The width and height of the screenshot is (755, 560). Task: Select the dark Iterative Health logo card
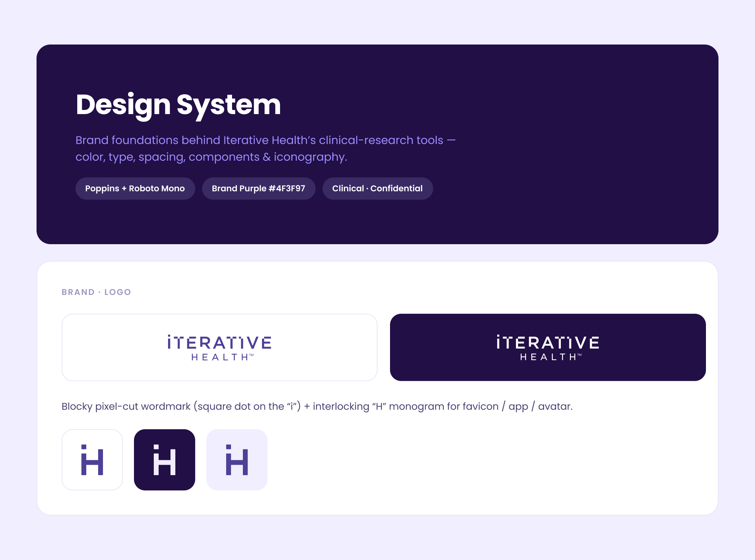click(548, 347)
